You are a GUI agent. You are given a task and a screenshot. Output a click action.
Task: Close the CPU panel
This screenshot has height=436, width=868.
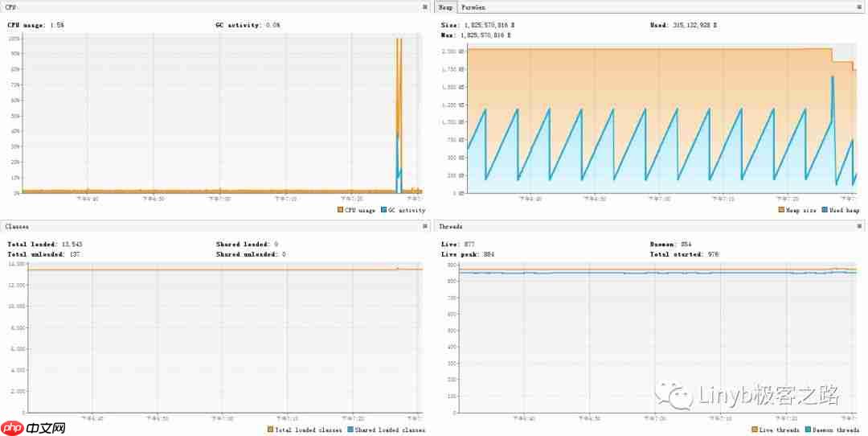tap(425, 6)
